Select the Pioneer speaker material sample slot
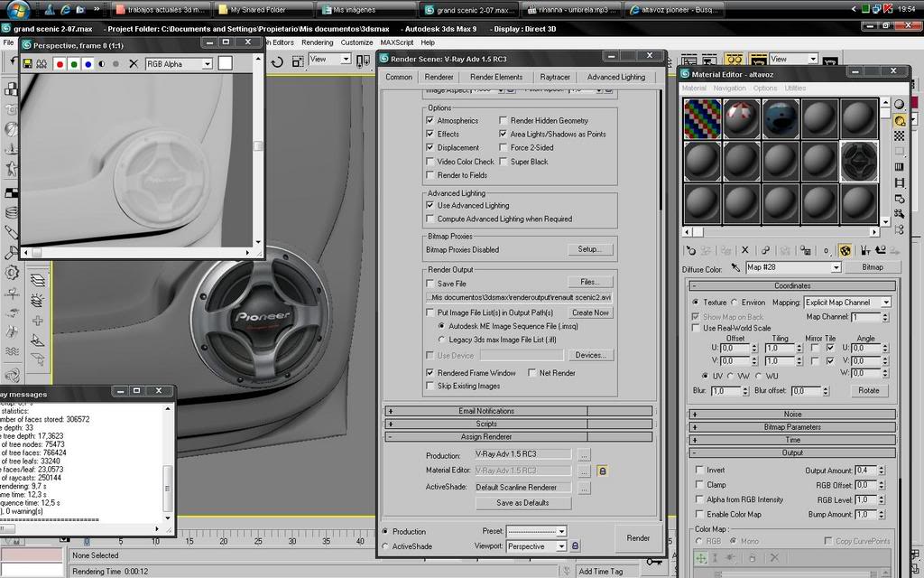924x578 pixels. click(859, 161)
